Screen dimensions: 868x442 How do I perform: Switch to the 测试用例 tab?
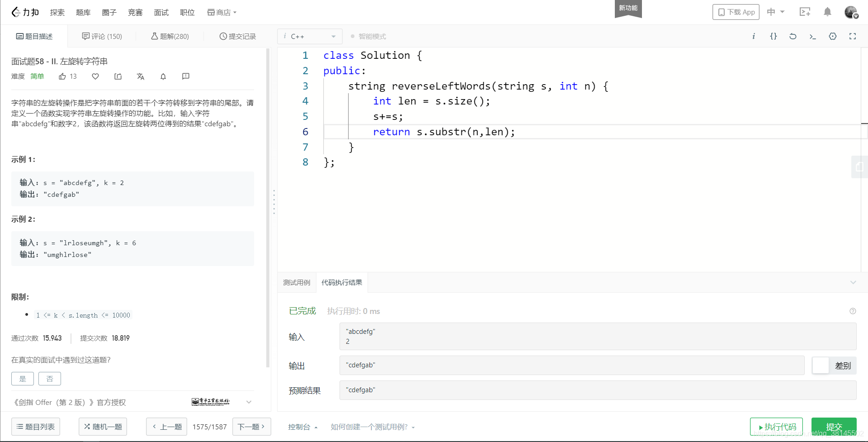[x=297, y=283]
